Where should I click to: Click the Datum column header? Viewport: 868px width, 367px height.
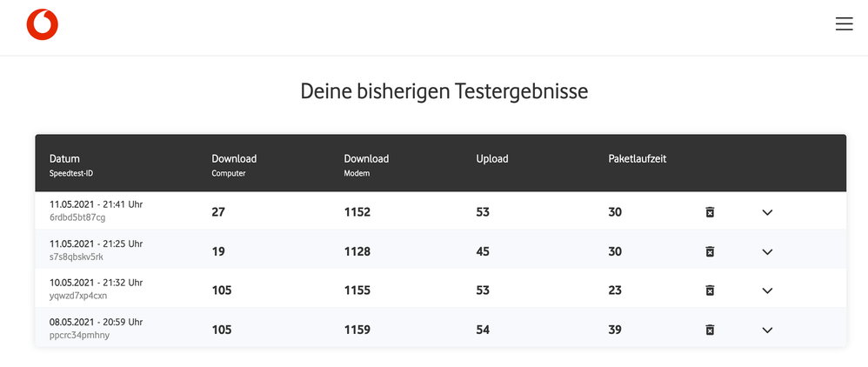pos(65,159)
